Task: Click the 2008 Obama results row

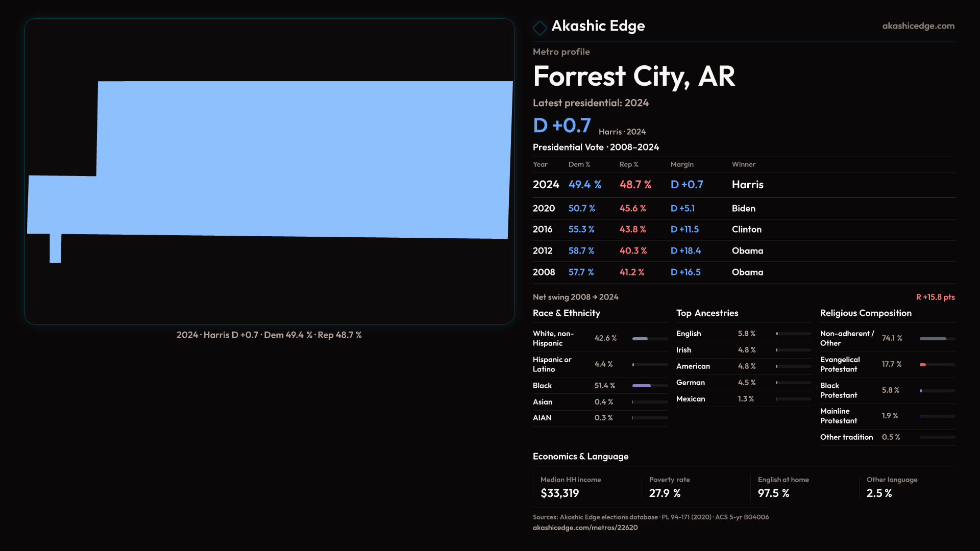Action: click(x=743, y=272)
